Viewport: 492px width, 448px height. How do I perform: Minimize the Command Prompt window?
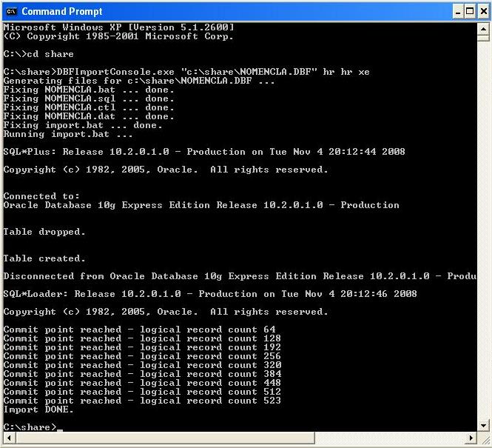pyautogui.click(x=458, y=12)
